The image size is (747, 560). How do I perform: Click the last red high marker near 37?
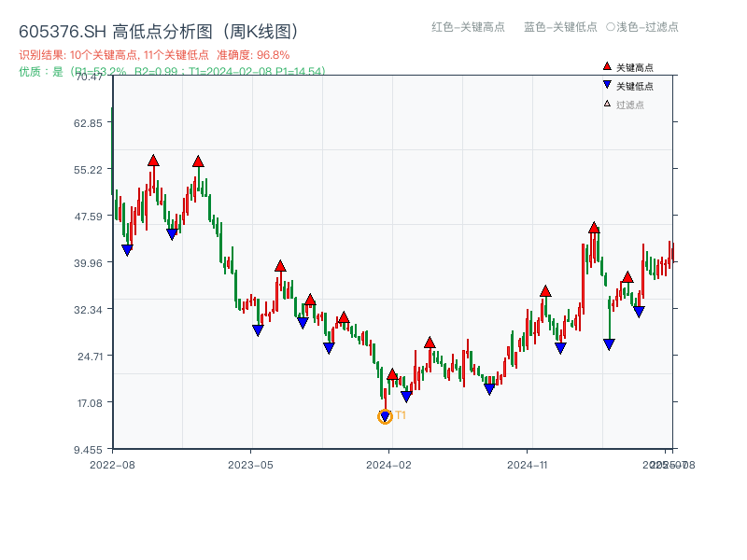(627, 276)
